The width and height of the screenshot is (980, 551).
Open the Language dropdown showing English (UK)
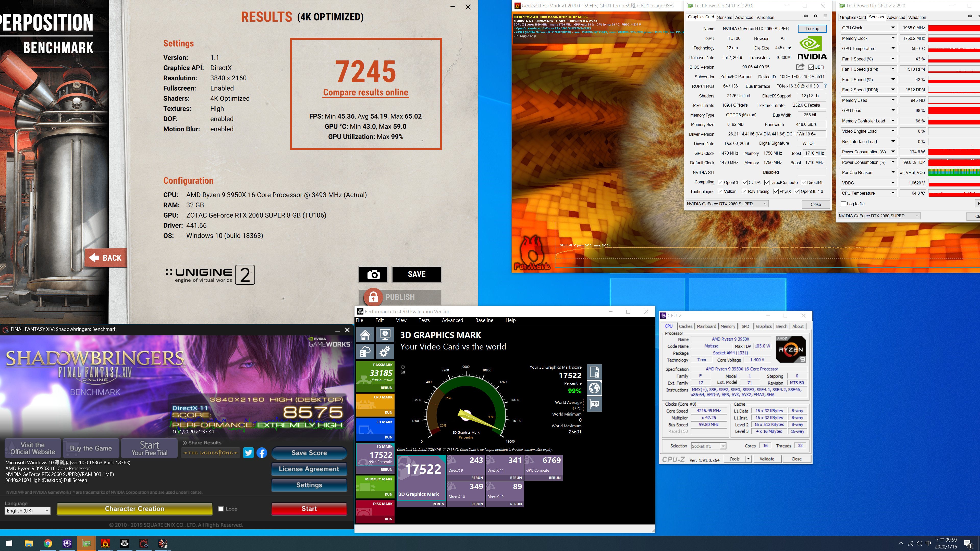tap(27, 511)
